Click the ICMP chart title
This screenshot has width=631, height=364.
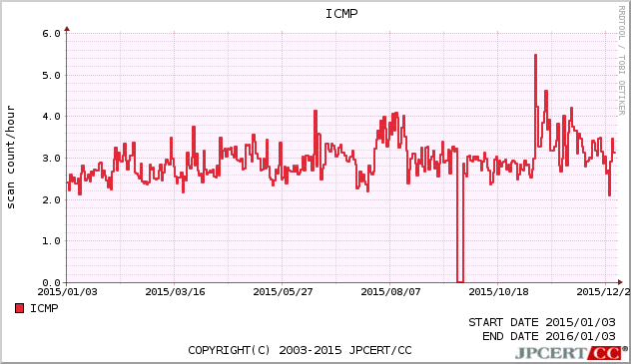341,14
